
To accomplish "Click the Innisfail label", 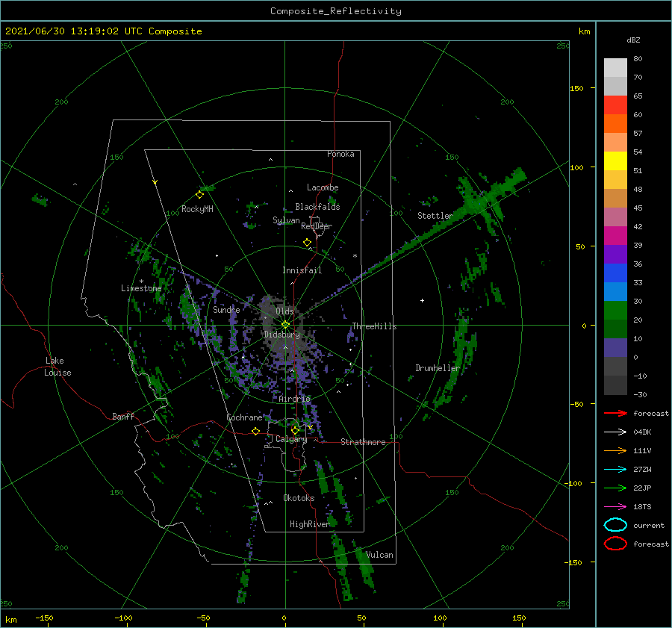I will [x=302, y=270].
